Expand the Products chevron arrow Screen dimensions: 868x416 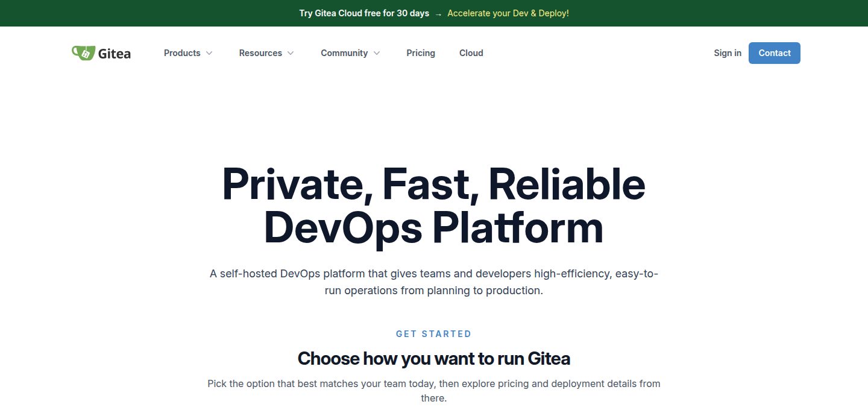pos(209,53)
